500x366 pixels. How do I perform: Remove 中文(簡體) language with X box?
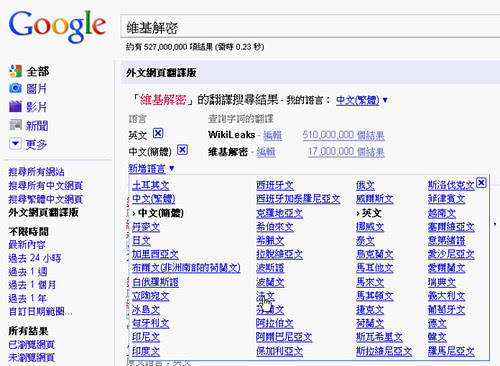tap(182, 150)
